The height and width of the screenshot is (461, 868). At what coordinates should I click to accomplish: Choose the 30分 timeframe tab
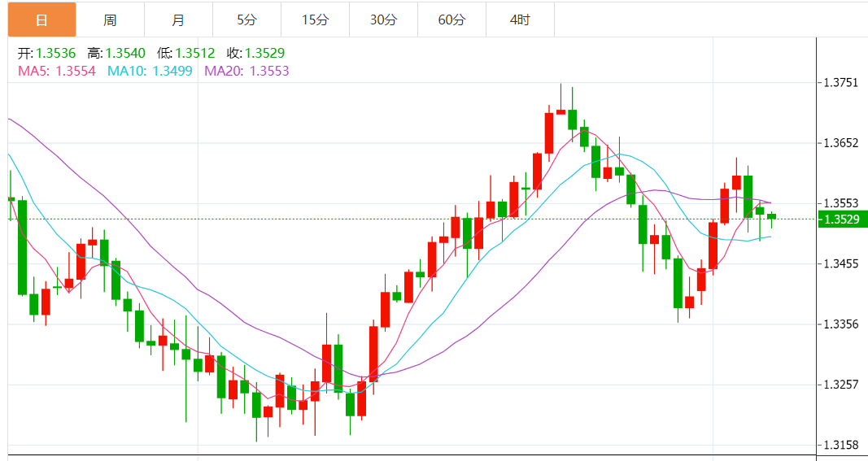(383, 20)
